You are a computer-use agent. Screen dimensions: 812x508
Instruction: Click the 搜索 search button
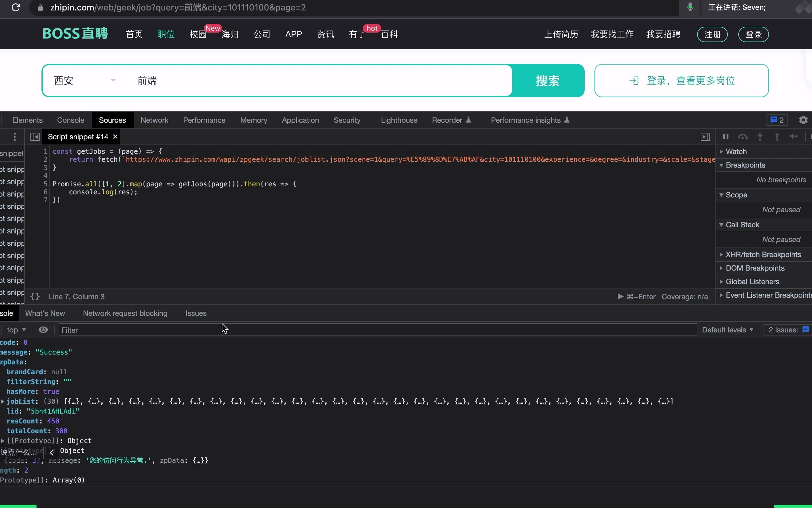point(548,81)
